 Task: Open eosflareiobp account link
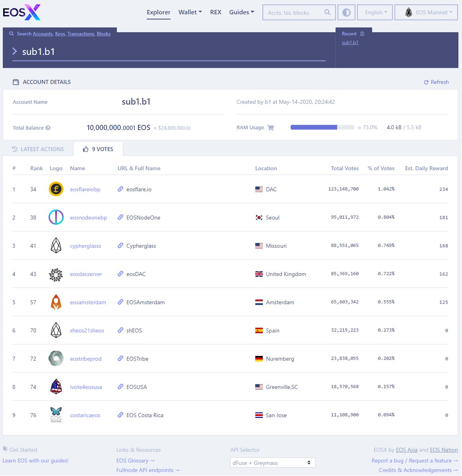coord(85,189)
